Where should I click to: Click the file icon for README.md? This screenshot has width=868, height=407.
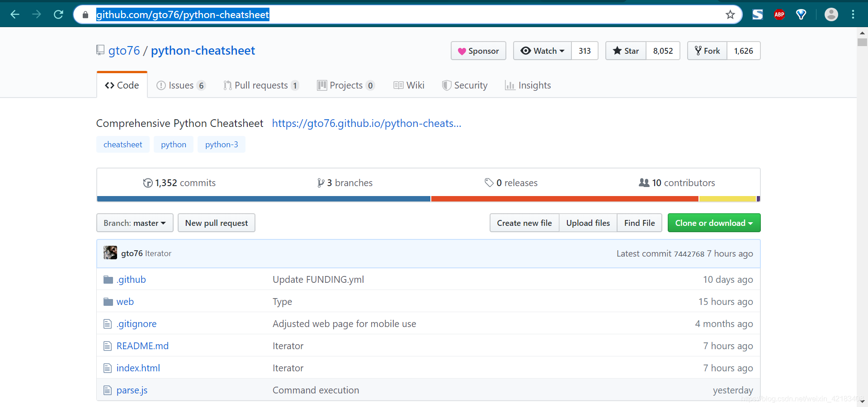(108, 346)
